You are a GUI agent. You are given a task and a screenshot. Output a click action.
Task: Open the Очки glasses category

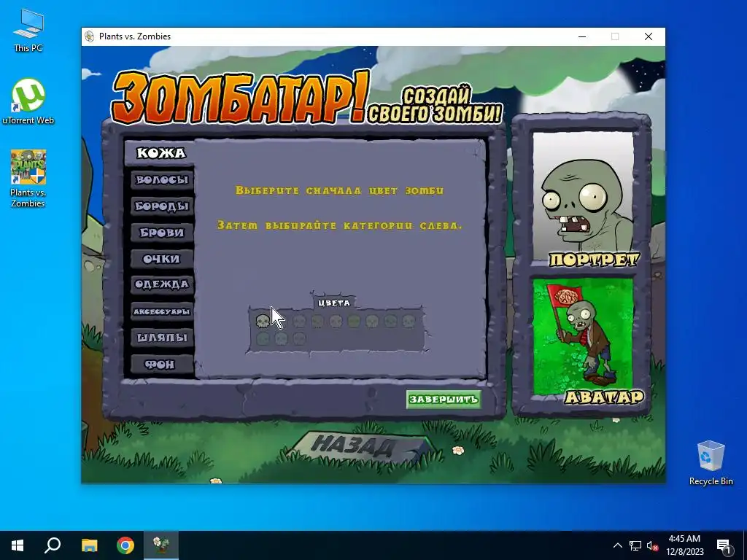[162, 259]
